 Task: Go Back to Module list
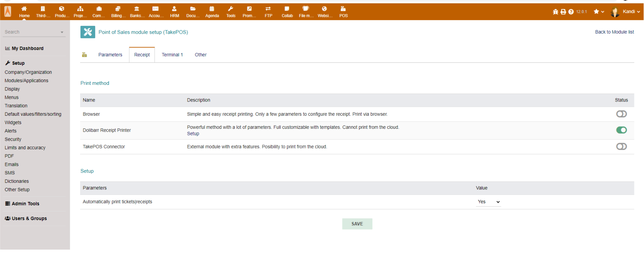pos(614,32)
